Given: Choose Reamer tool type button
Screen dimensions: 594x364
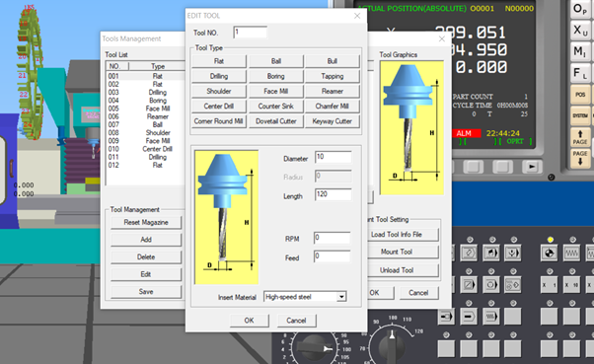Looking at the screenshot, I should [x=333, y=92].
